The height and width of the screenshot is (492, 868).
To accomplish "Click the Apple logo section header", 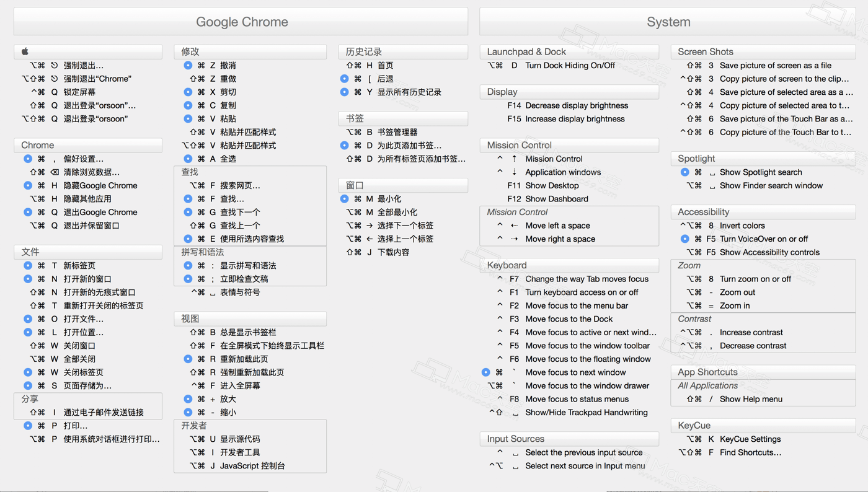I will click(88, 51).
